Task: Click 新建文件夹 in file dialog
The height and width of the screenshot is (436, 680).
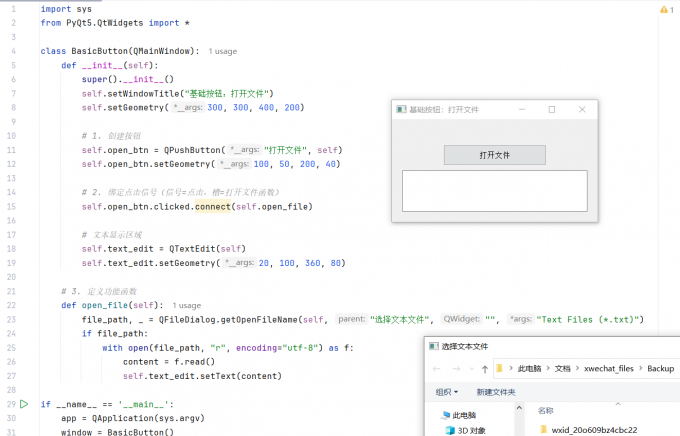Action: [496, 392]
